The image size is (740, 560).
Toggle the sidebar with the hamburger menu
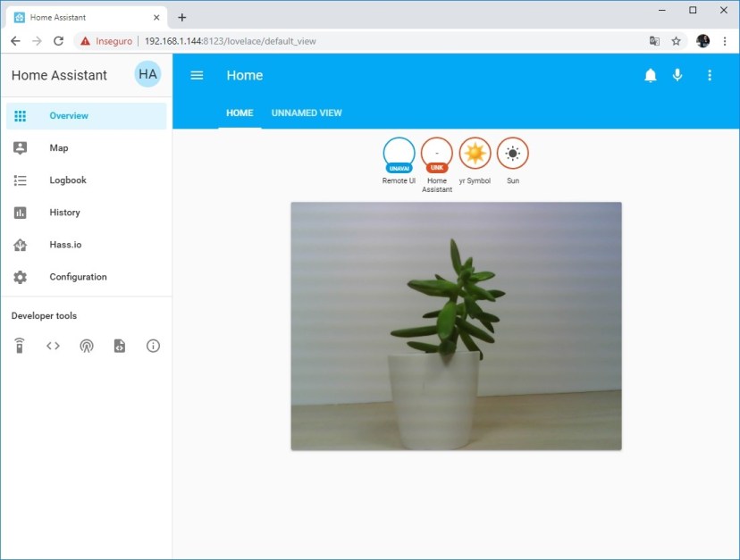point(197,75)
